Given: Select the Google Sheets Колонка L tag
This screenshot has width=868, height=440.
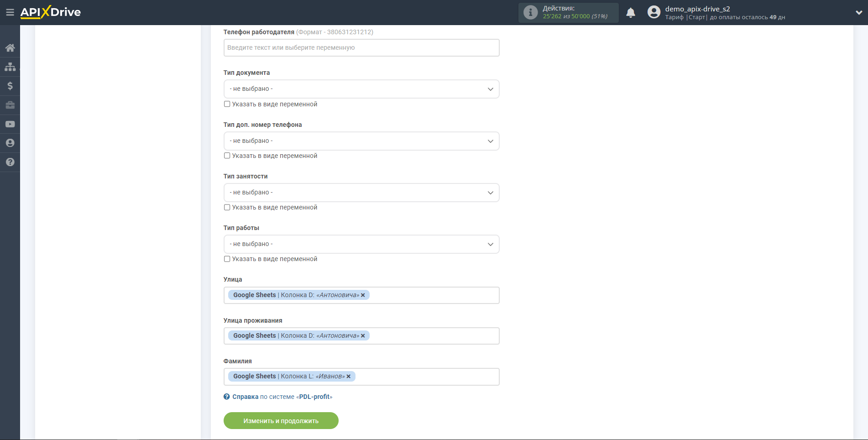Looking at the screenshot, I should pos(292,377).
